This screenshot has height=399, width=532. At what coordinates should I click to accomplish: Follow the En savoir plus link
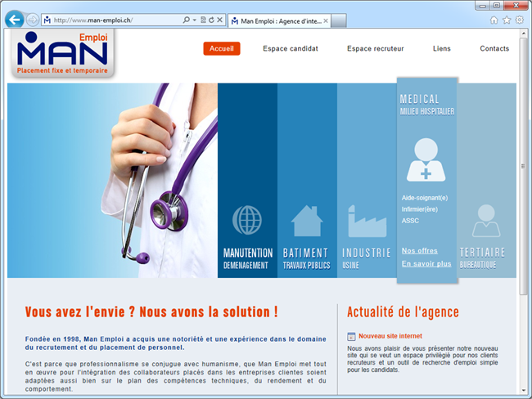click(x=426, y=264)
